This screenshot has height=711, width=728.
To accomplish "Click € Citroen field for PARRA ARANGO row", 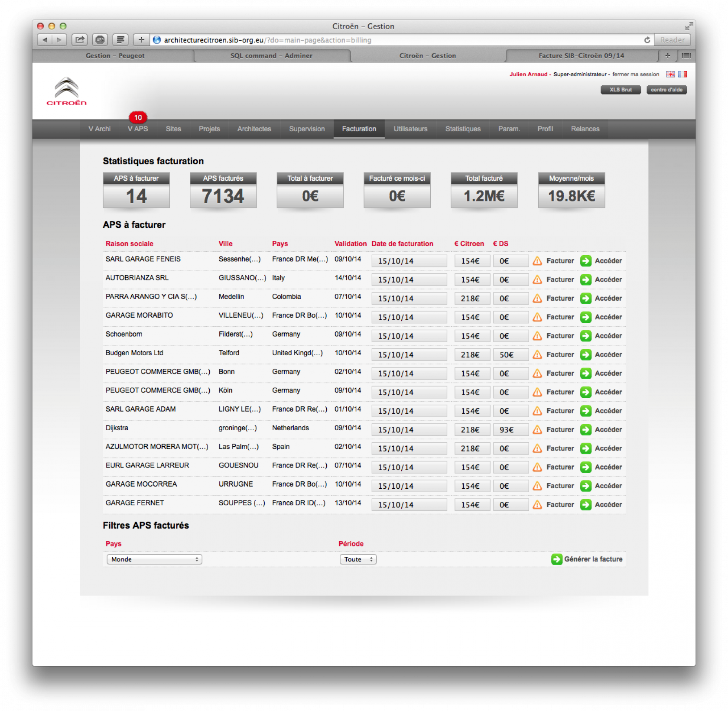I will click(472, 299).
